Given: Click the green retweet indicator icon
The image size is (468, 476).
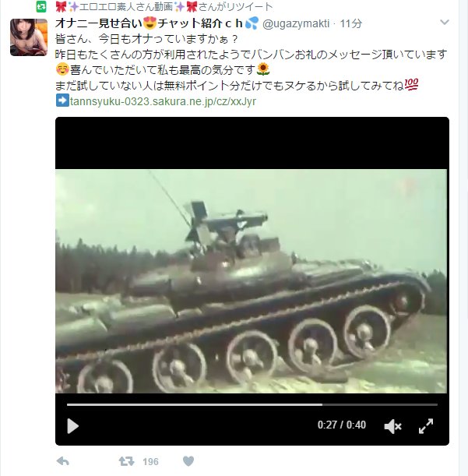Looking at the screenshot, I should coord(41,7).
